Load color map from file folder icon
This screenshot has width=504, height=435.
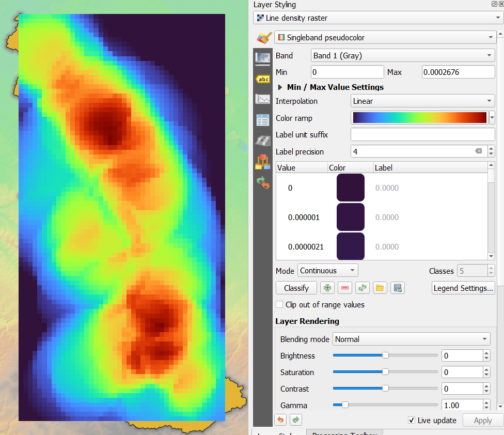point(380,288)
